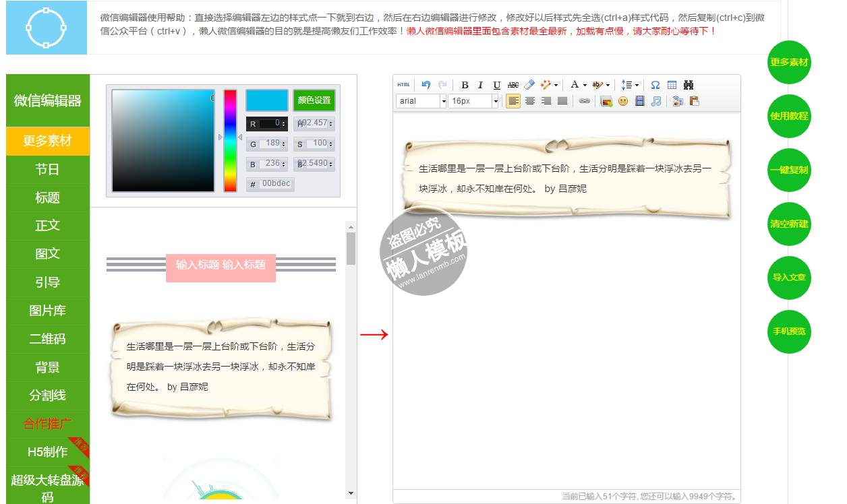The image size is (847, 504).
Task: Expand the line spacing dropdown arrow
Action: (x=637, y=85)
